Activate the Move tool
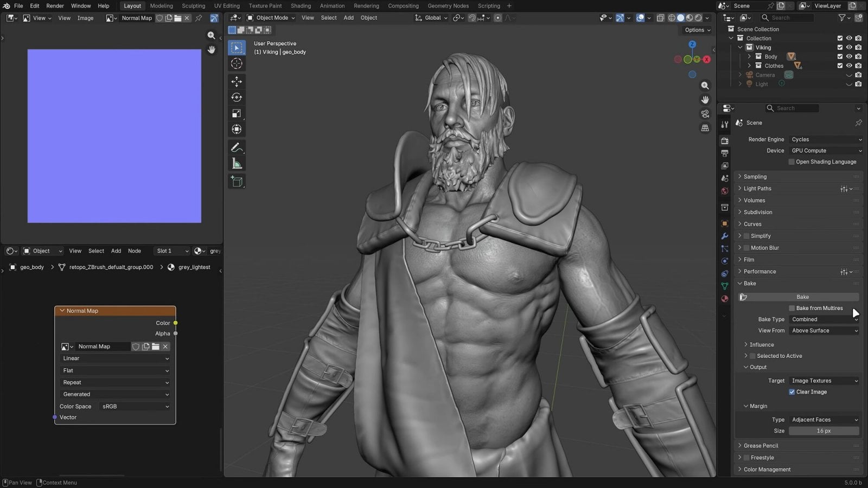This screenshot has height=488, width=868. (x=237, y=81)
